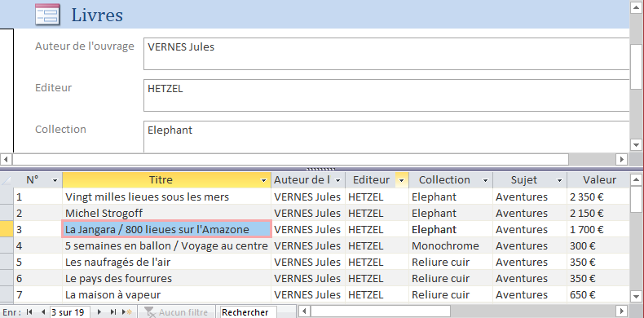Go to first record in navigation bar

29,312
